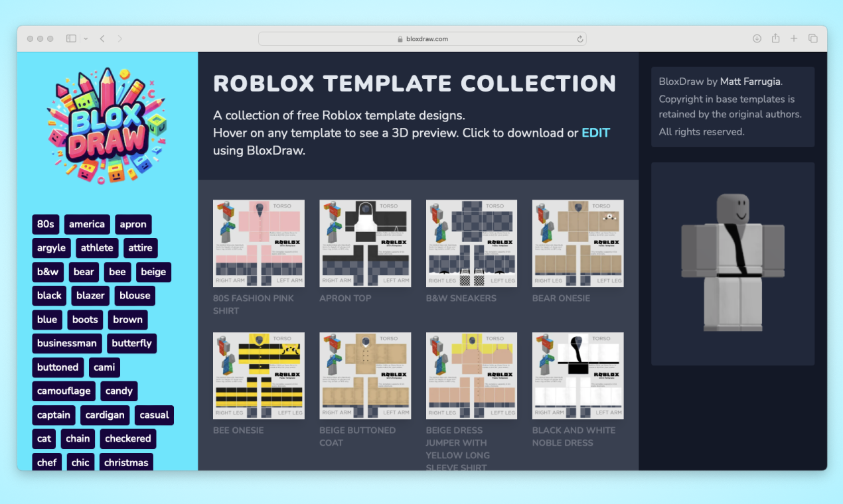Click the boots tag
The image size is (843, 504).
point(85,320)
